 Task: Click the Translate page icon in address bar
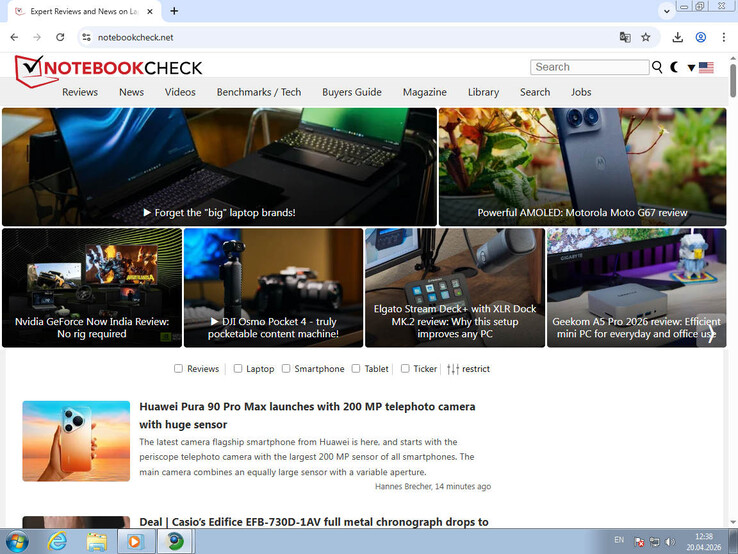click(x=625, y=37)
